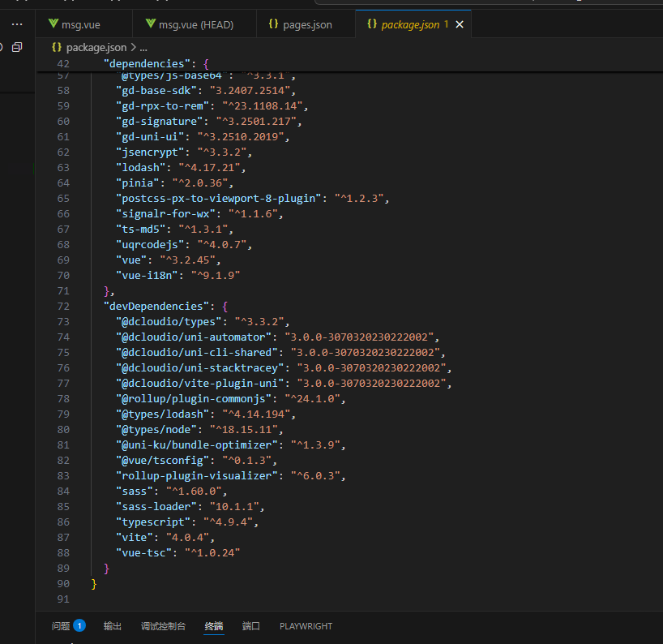Viewport: 663px width, 644px height.
Task: Open the 输出 panel tab
Action: click(113, 626)
